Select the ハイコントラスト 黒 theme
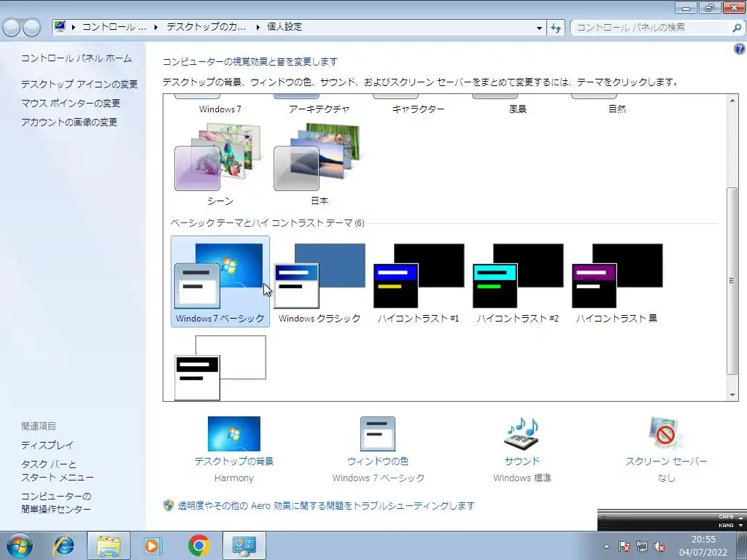 coord(616,281)
